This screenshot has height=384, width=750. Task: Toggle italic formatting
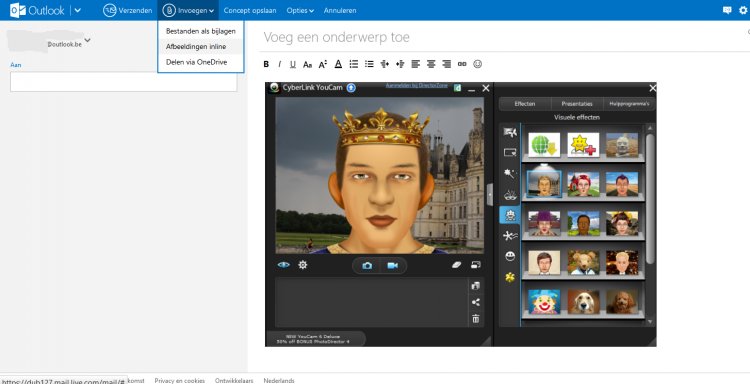click(279, 64)
